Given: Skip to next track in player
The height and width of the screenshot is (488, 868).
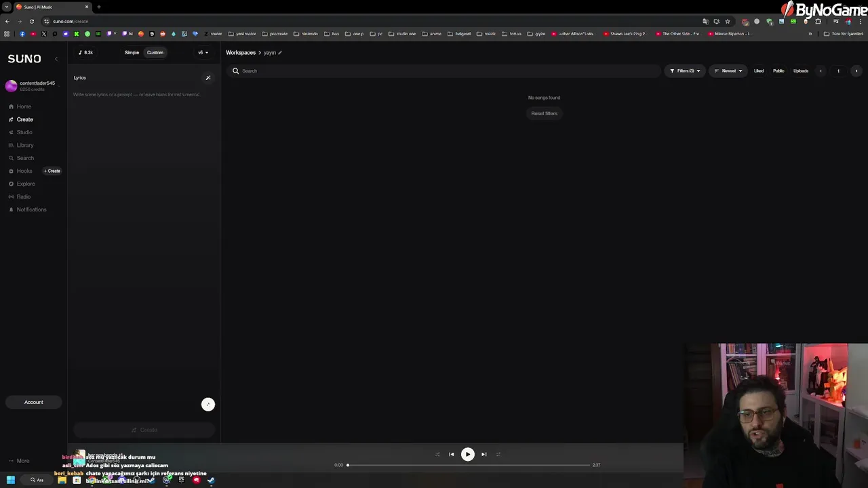Looking at the screenshot, I should click(484, 454).
